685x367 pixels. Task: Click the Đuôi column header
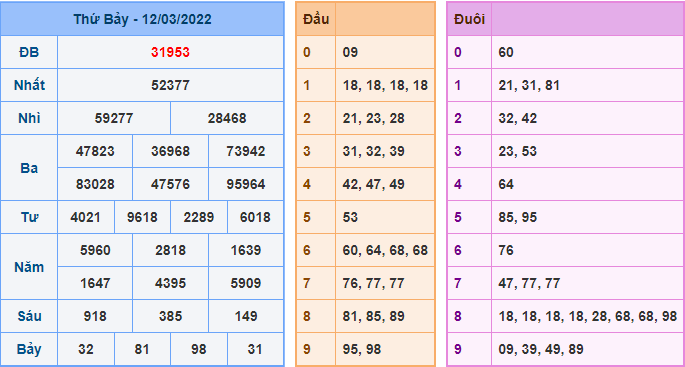click(x=469, y=19)
